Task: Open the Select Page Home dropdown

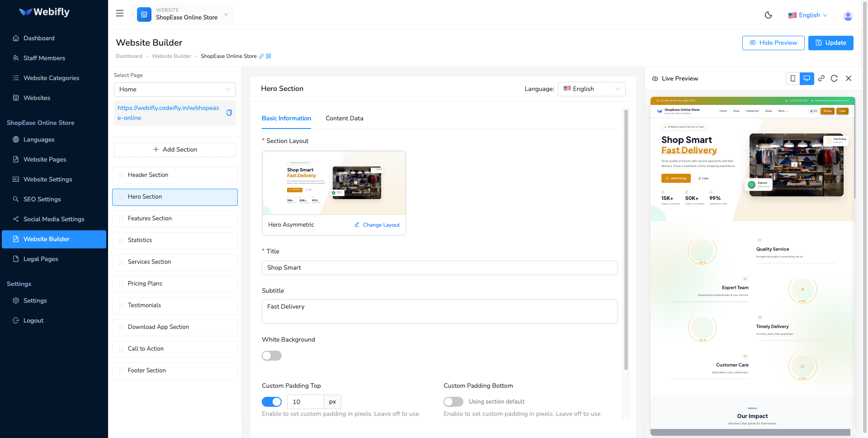Action: (175, 89)
